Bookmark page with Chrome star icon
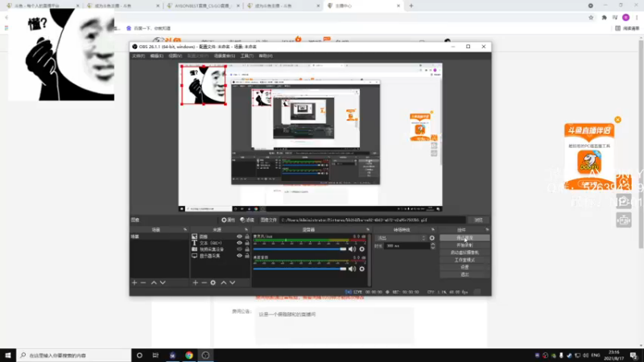Viewport: 644px width, 362px height. [x=591, y=18]
